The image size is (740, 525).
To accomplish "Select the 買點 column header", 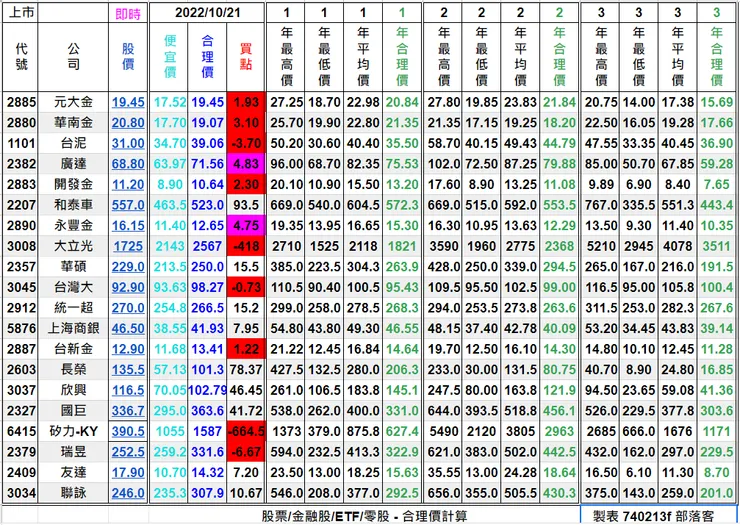I will (246, 57).
